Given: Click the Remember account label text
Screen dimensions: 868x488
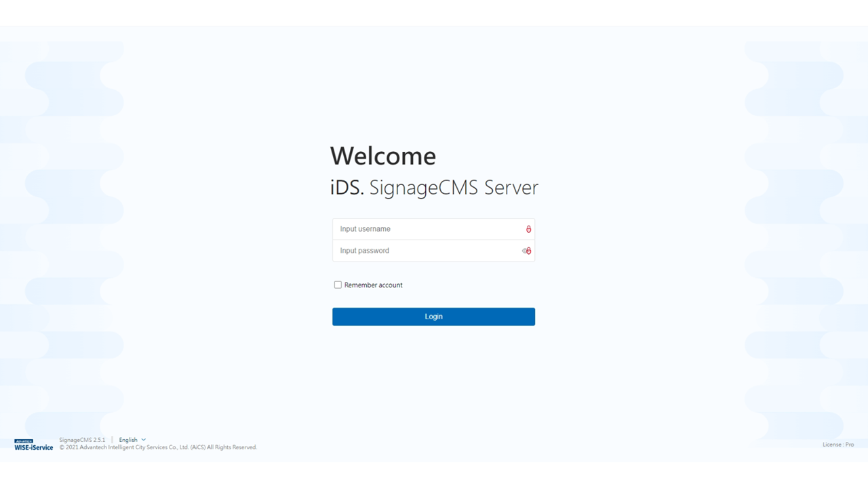Looking at the screenshot, I should click(373, 285).
